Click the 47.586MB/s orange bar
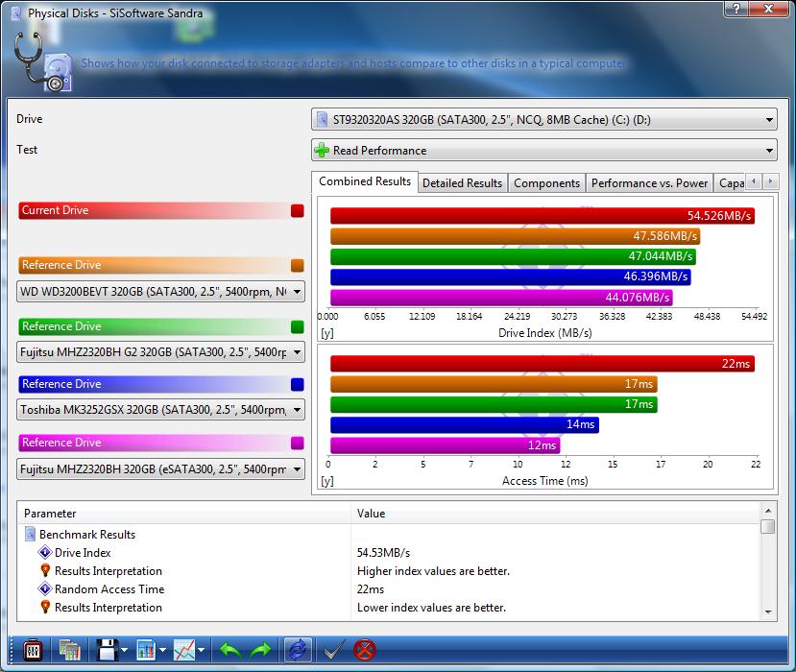 click(515, 236)
